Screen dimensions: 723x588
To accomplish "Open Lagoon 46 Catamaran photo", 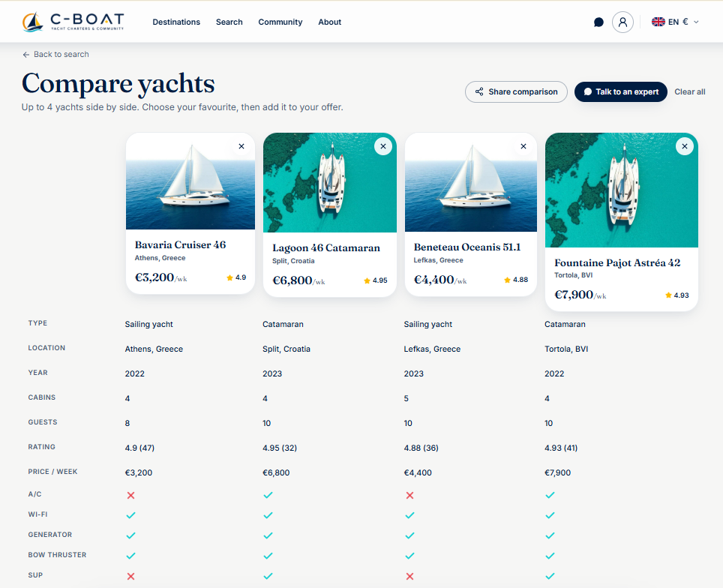I will click(x=330, y=183).
